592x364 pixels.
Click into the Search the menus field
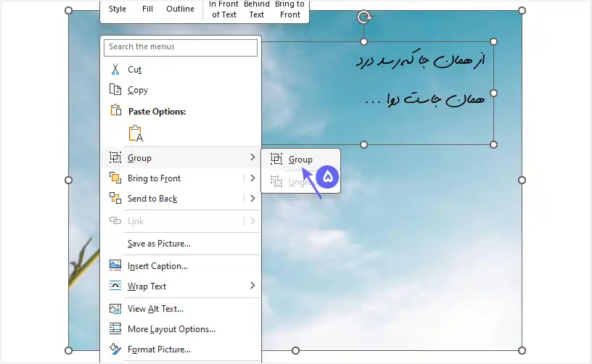(181, 47)
